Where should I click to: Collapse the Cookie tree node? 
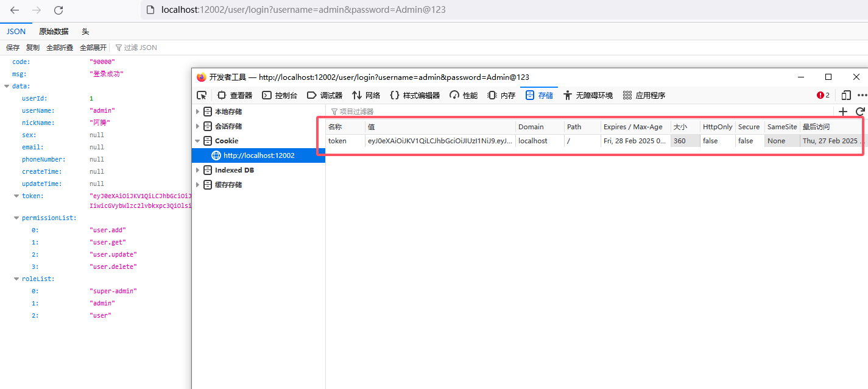coord(197,141)
